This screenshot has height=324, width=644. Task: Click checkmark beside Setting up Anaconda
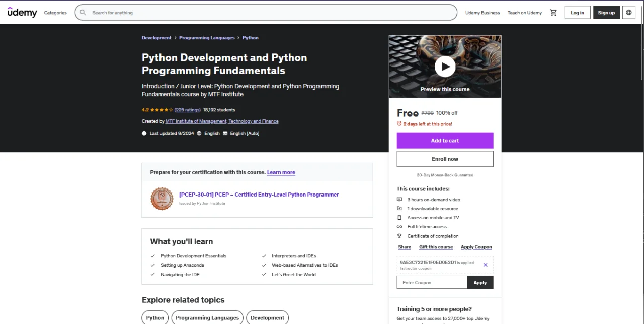click(x=153, y=265)
